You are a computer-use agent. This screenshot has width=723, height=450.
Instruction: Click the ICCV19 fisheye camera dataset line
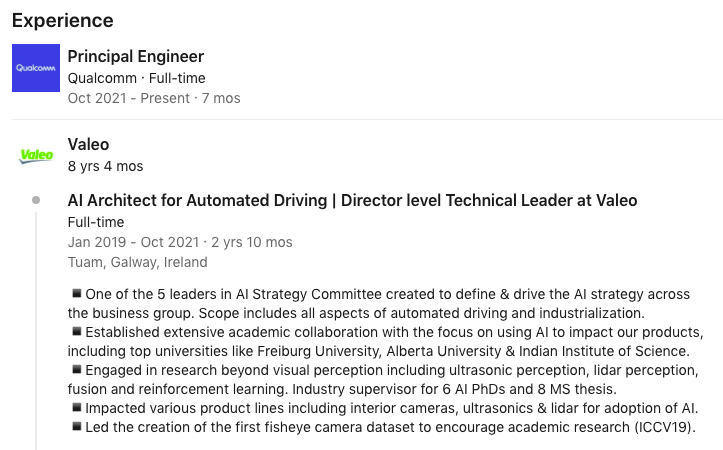point(384,427)
